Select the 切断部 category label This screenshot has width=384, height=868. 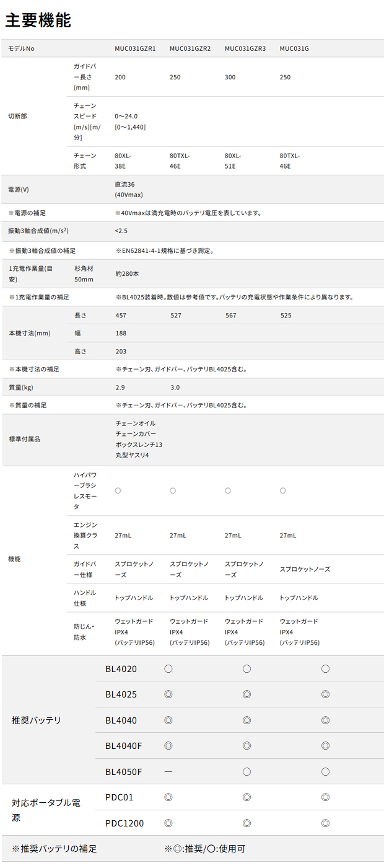(x=17, y=116)
